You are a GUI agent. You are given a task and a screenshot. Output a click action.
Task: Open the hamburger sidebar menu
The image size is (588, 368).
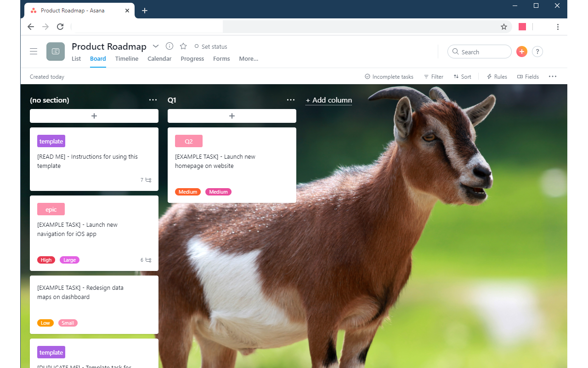point(34,51)
